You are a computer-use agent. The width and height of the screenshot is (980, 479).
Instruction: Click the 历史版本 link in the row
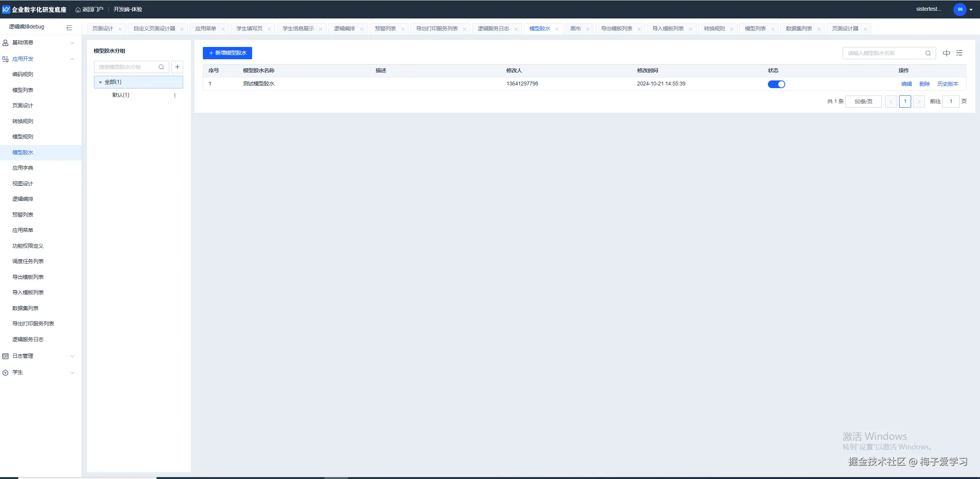pos(948,84)
